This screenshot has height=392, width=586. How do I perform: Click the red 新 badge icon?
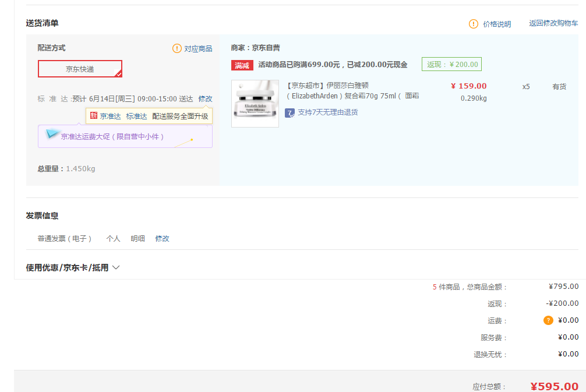(x=94, y=116)
